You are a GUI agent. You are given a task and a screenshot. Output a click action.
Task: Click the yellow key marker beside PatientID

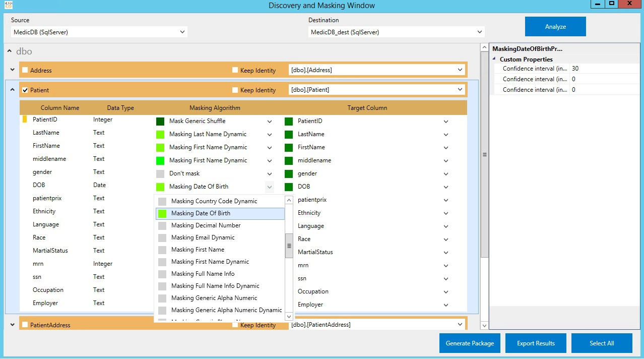pyautogui.click(x=25, y=119)
